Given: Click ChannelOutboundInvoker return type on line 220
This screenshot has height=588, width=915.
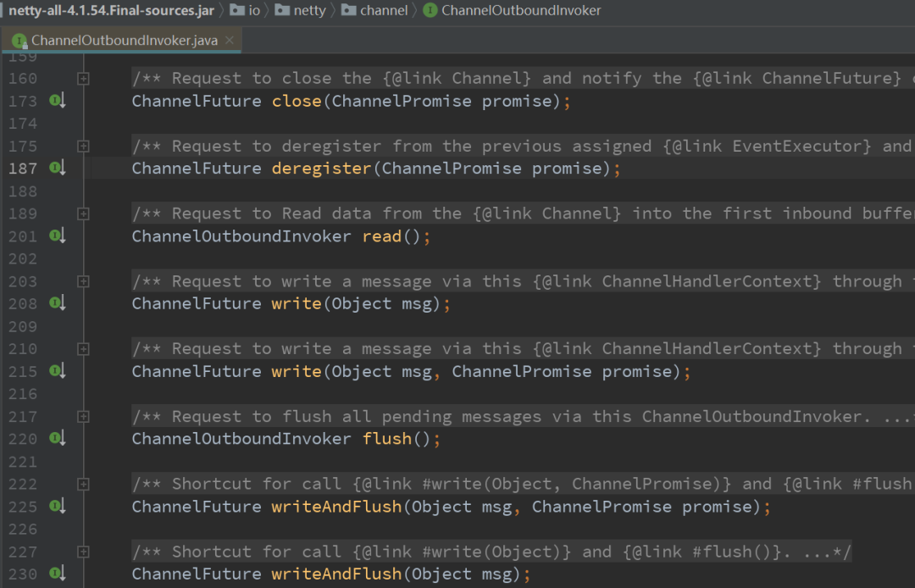Looking at the screenshot, I should (241, 439).
